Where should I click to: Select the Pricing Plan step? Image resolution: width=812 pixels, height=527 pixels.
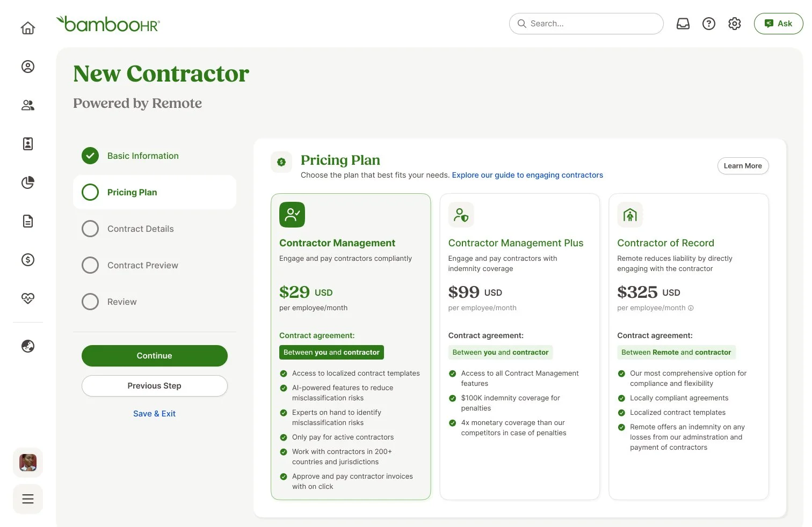(x=155, y=192)
